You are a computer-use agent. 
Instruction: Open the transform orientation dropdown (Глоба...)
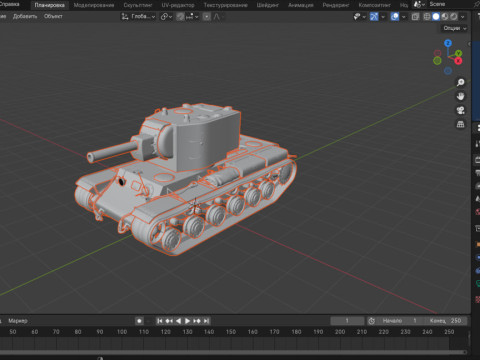pyautogui.click(x=138, y=16)
